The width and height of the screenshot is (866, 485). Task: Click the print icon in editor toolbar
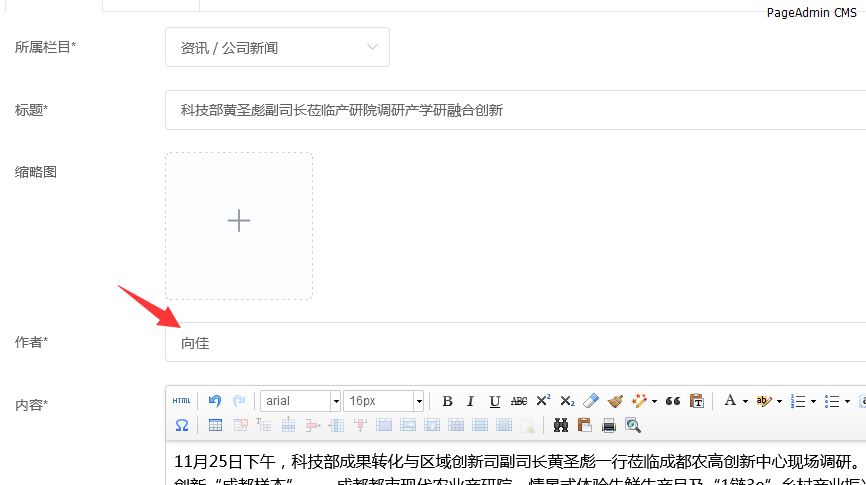(x=608, y=425)
